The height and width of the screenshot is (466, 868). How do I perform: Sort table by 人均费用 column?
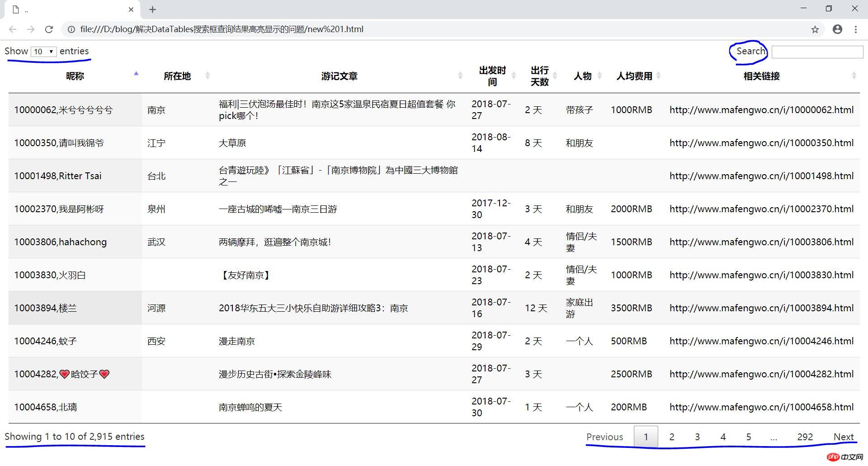coord(634,76)
